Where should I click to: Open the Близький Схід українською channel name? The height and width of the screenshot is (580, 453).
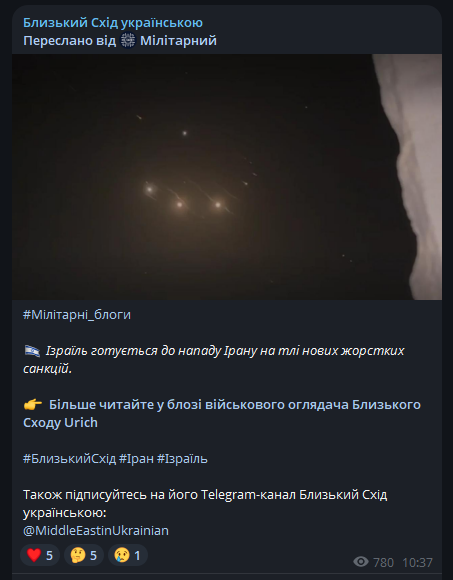coord(113,23)
